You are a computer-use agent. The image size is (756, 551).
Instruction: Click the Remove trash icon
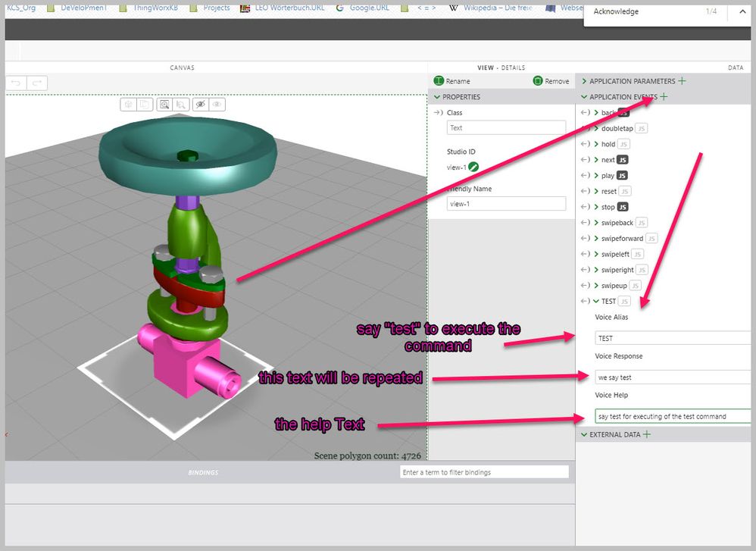538,81
